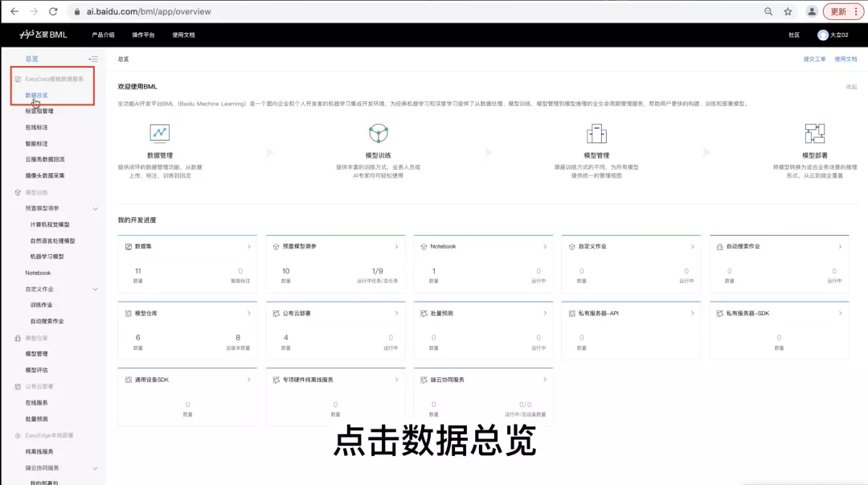868x485 pixels.
Task: Open 在线服务 in the sidebar
Action: 36,403
